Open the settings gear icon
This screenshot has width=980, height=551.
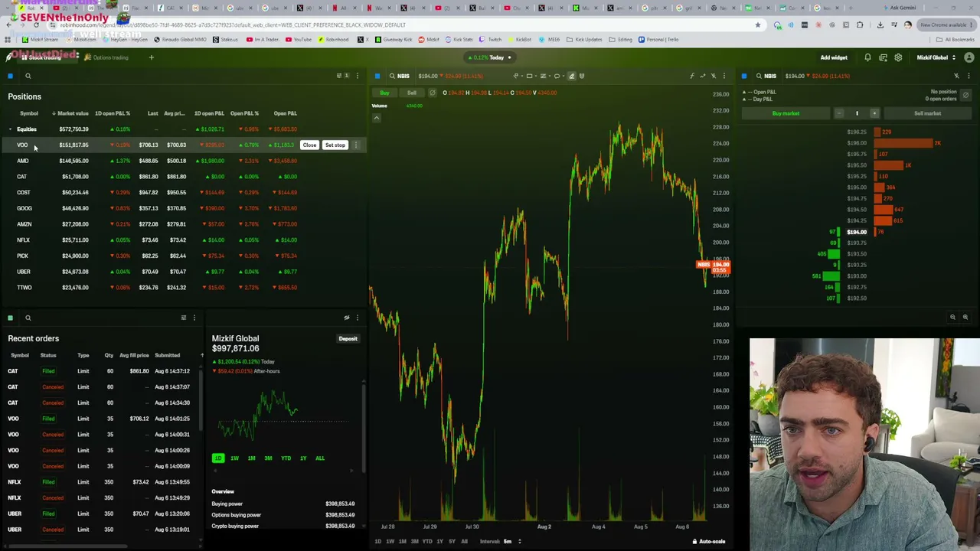click(898, 57)
